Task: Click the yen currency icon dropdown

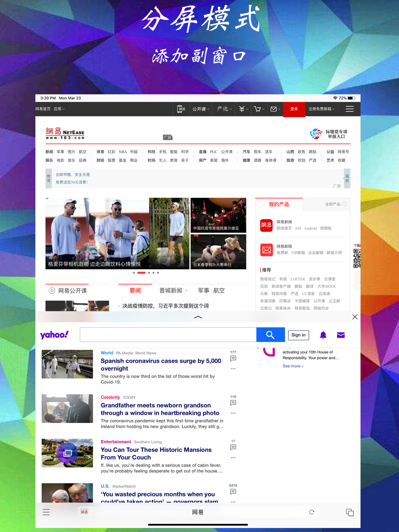Action: [x=243, y=109]
